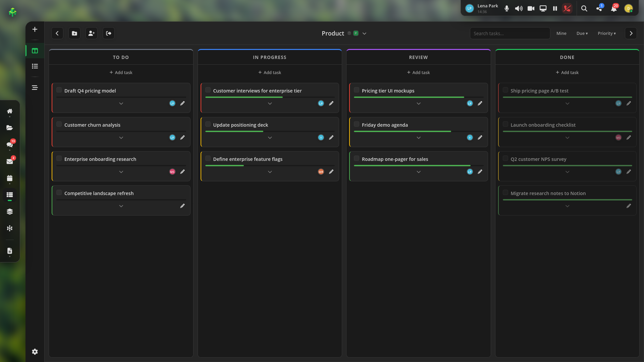Check off Update positioning deck
Image resolution: width=644 pixels, height=362 pixels.
pos(208,124)
